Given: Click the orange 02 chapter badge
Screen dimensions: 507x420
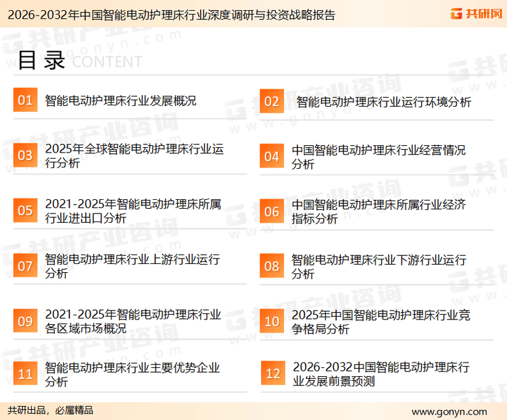Looking at the screenshot, I should point(271,101).
